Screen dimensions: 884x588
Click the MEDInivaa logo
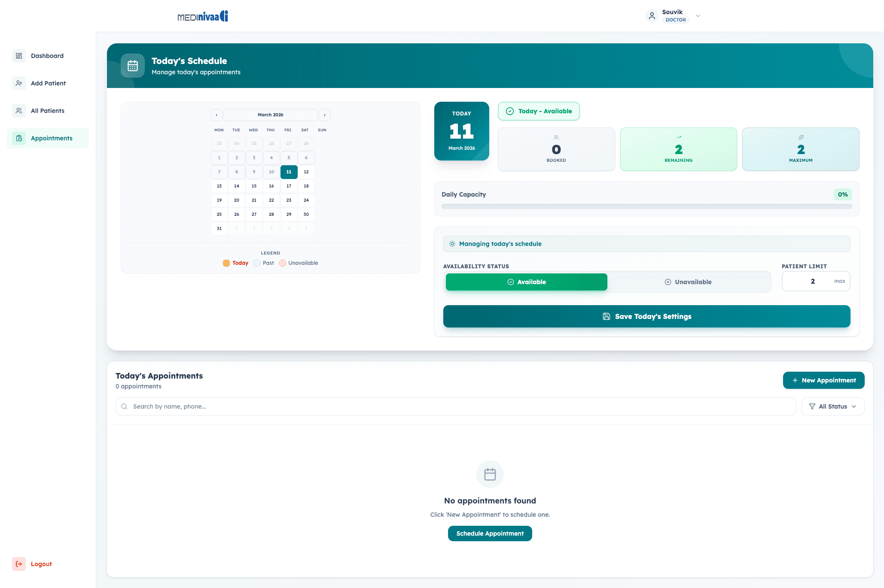tap(203, 16)
